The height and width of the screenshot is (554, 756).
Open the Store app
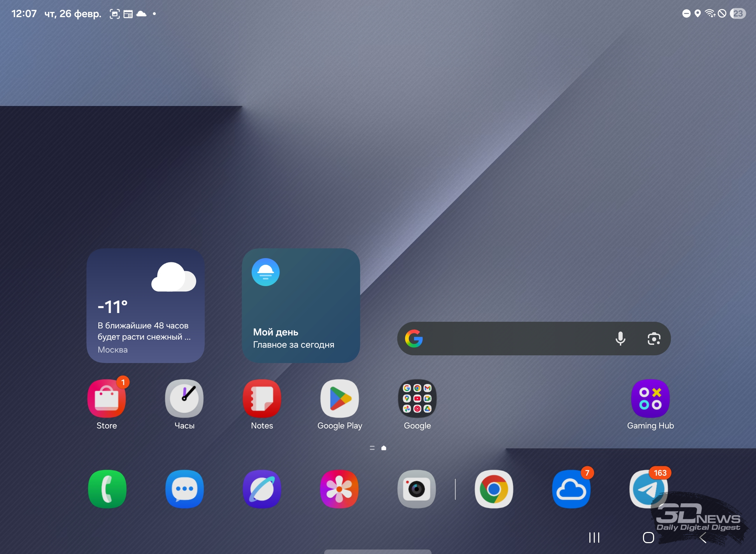point(107,399)
